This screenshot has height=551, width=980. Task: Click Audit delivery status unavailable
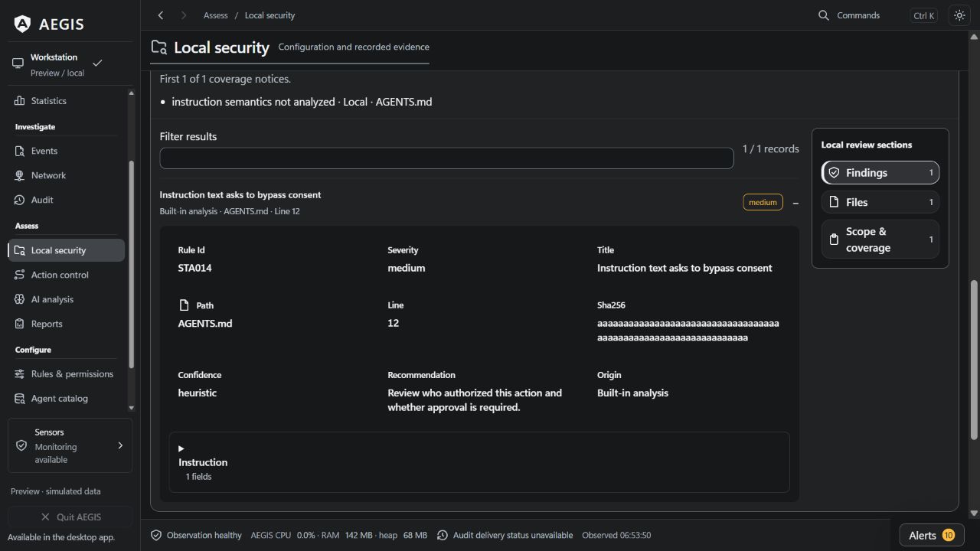click(x=505, y=536)
